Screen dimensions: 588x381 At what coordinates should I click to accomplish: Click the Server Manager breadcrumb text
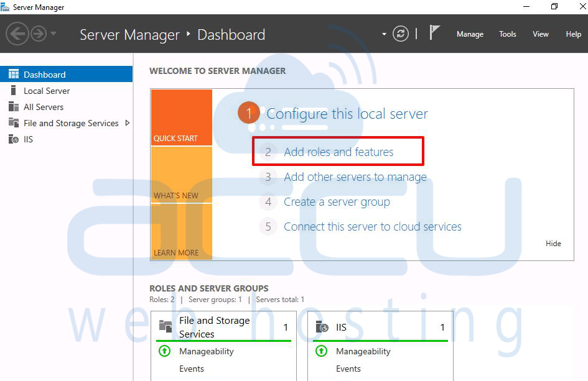click(x=130, y=35)
